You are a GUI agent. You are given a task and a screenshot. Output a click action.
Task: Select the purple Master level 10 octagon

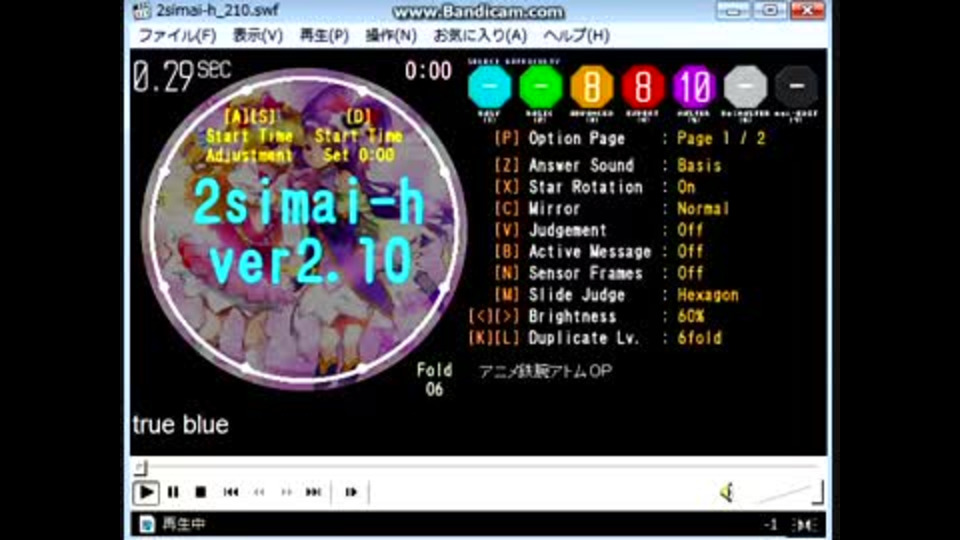click(x=694, y=87)
